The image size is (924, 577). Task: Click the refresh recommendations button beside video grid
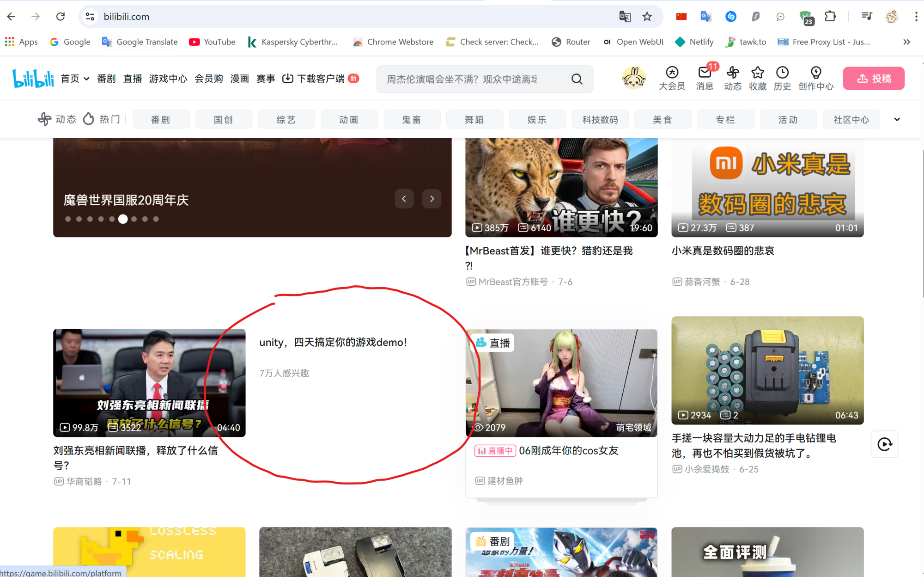point(884,444)
